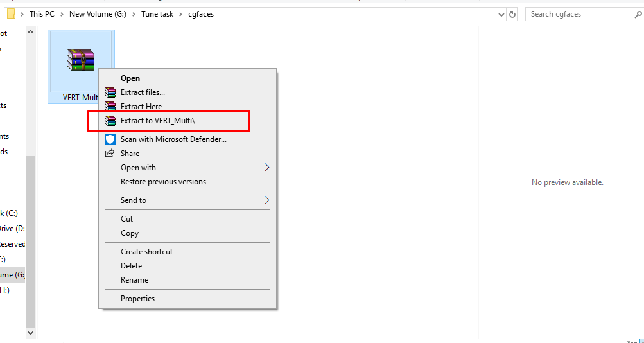The image size is (644, 343).
Task: Click the Microsoft Defender shield icon
Action: pos(110,139)
